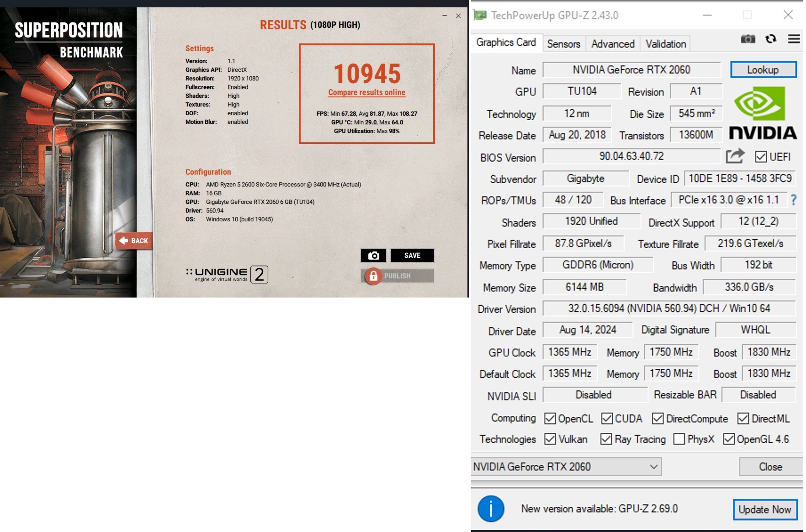Click the Back button in Superposition
The image size is (806, 532).
134,241
